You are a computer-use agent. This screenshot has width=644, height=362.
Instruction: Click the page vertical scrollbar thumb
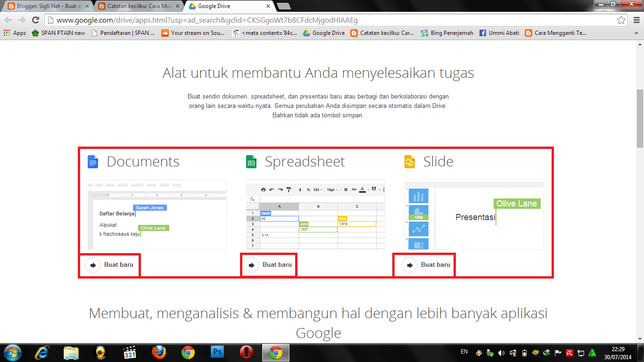point(640,118)
